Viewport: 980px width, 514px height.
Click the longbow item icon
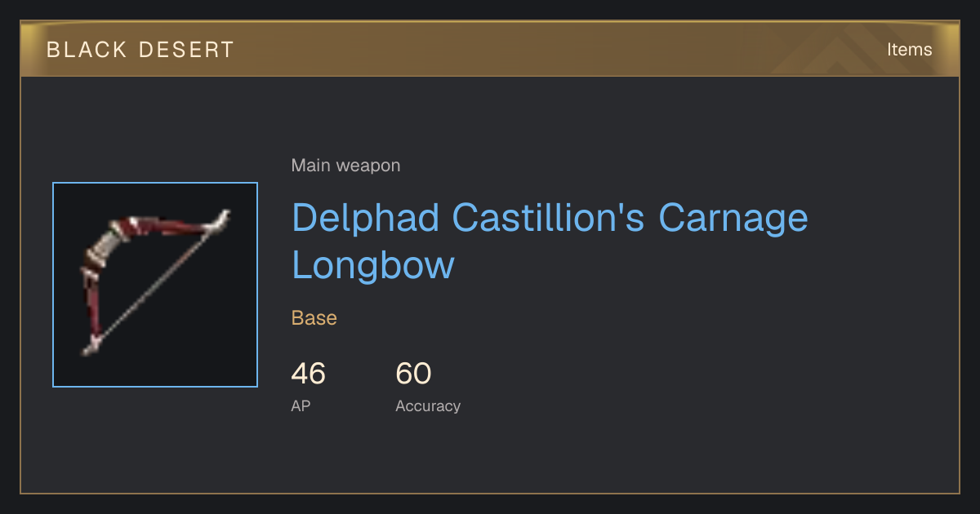(x=155, y=283)
